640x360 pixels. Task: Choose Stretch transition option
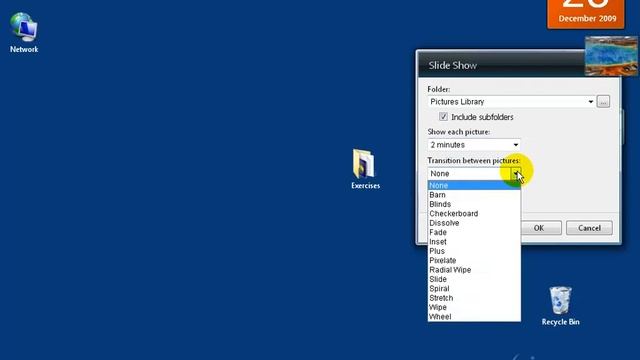474,298
